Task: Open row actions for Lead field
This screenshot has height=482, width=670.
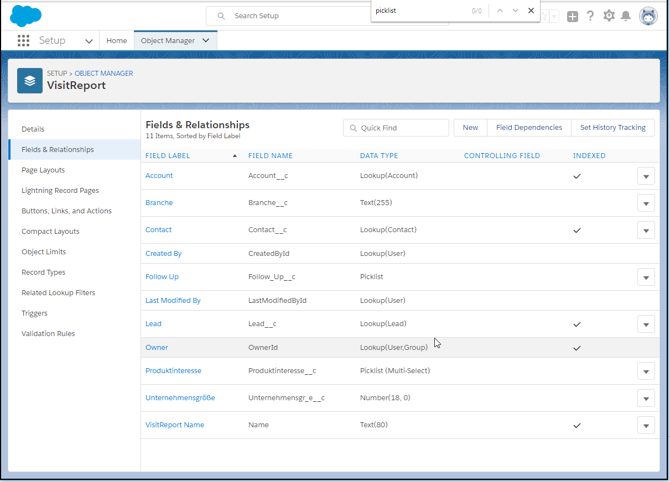Action: [646, 324]
